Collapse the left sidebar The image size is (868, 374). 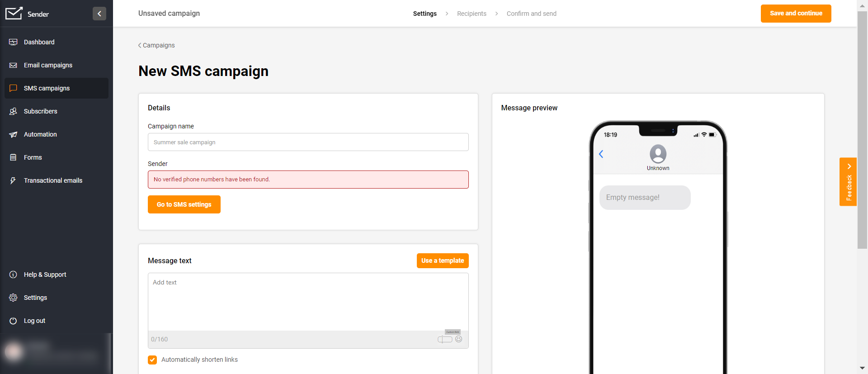[x=99, y=14]
